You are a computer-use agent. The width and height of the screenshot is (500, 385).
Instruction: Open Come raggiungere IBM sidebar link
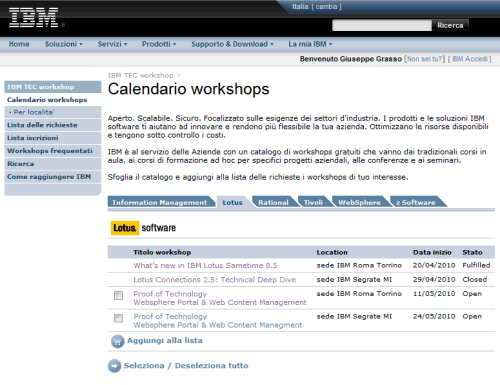tap(53, 177)
